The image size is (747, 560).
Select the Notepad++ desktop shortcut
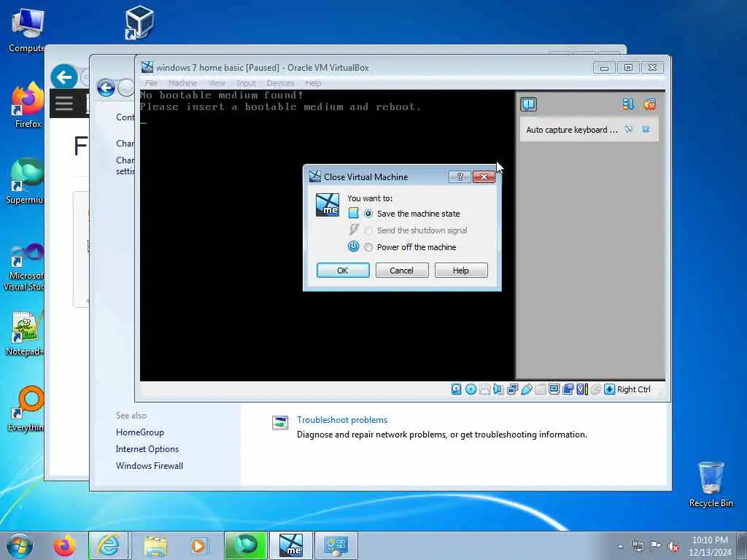(25, 333)
